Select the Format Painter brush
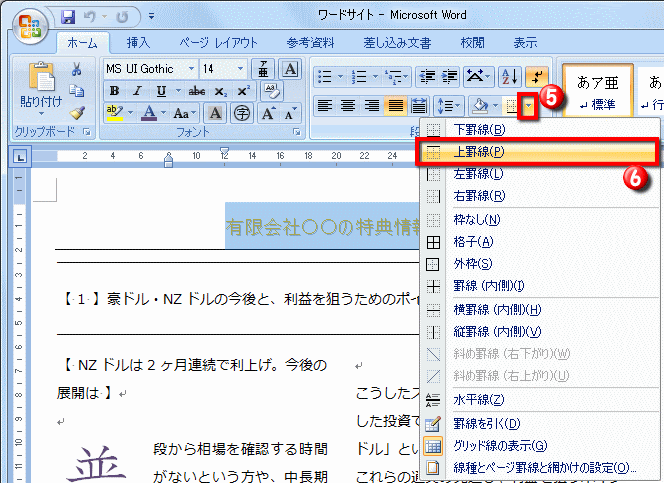 (77, 112)
